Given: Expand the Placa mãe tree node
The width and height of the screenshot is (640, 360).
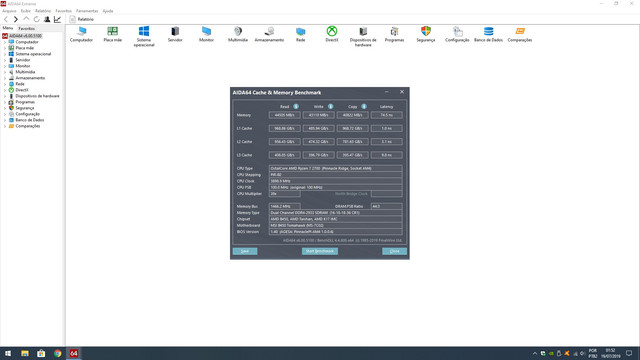Looking at the screenshot, I should click(4, 48).
